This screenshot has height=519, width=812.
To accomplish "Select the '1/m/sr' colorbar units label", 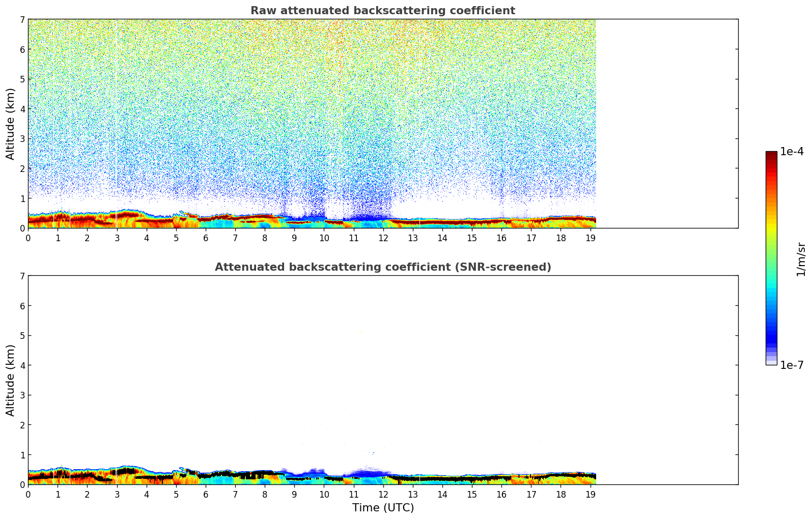I will point(801,258).
